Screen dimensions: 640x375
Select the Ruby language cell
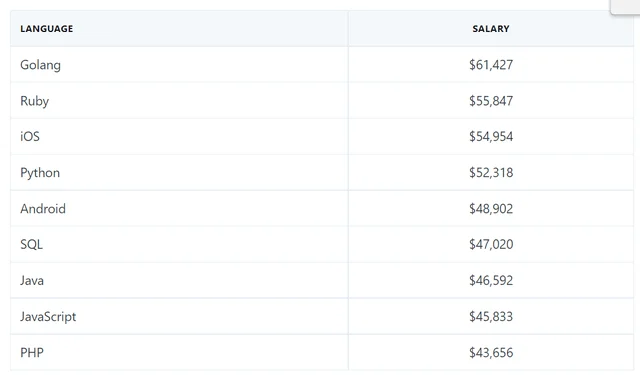point(34,101)
